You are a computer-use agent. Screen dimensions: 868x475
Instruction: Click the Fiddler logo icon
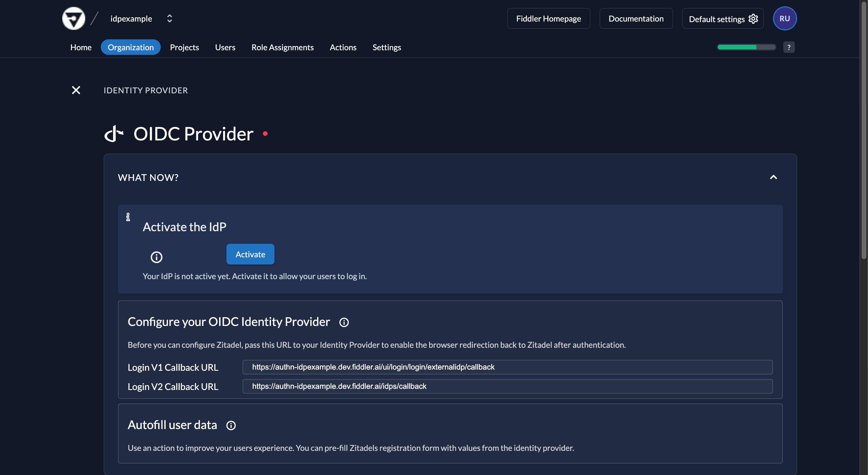point(73,19)
